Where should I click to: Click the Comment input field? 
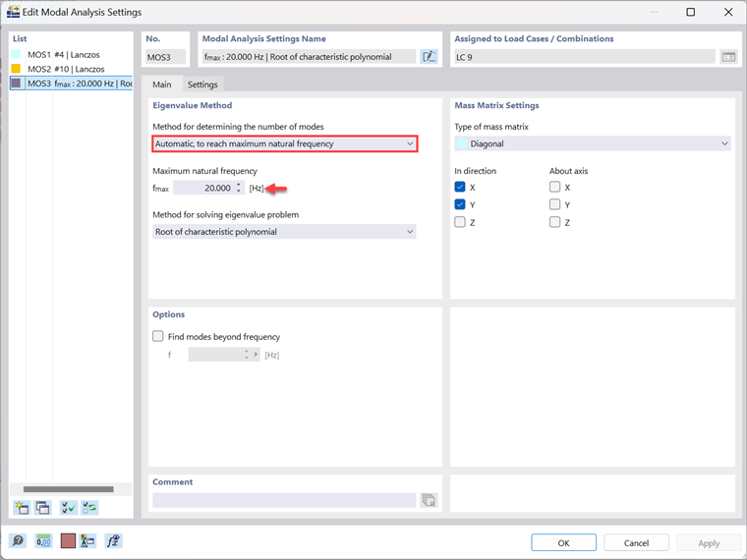click(284, 500)
